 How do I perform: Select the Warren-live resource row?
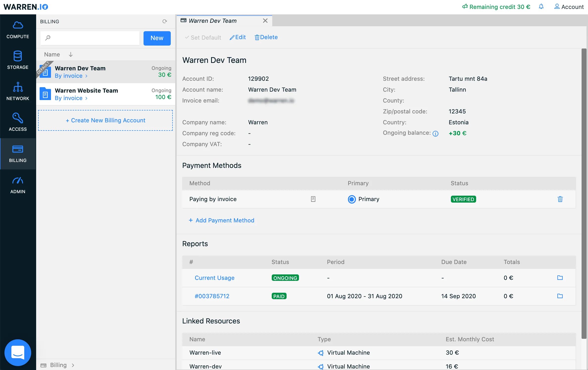pos(379,353)
